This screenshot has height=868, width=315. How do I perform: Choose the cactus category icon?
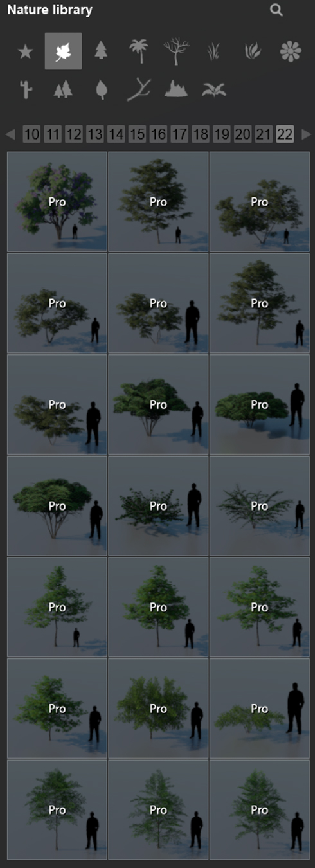[x=25, y=89]
